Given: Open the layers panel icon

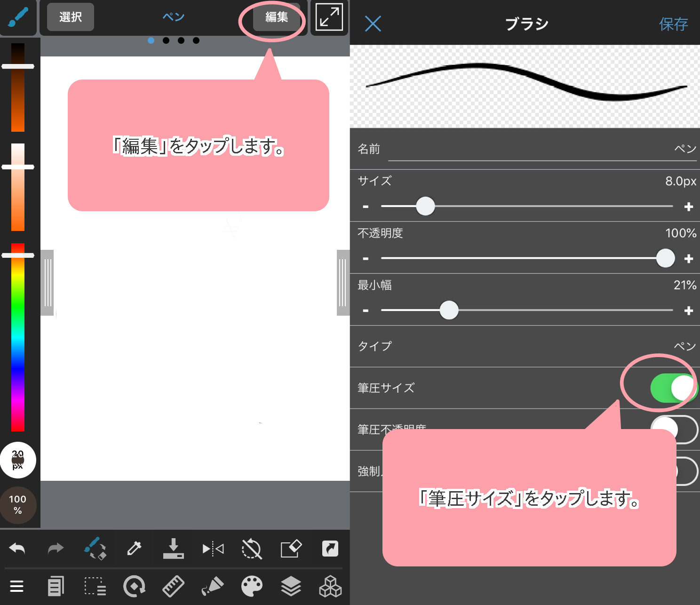Looking at the screenshot, I should 291,586.
